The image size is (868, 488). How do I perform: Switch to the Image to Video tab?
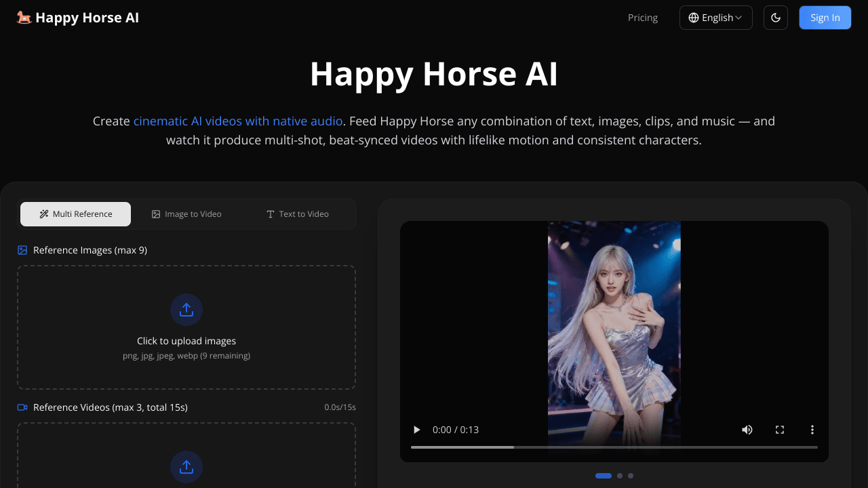[x=186, y=213]
